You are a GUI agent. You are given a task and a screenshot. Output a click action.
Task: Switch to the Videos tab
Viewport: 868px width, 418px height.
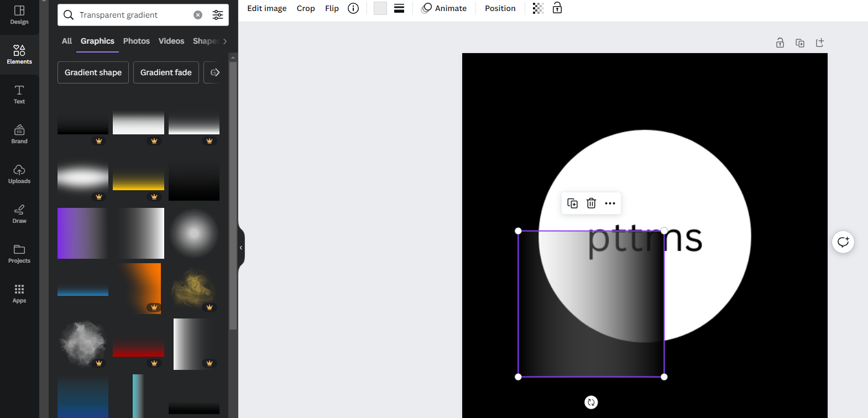click(171, 41)
